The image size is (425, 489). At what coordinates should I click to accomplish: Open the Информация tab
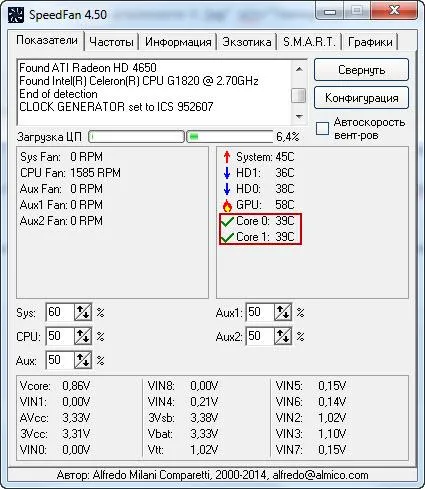coord(178,42)
